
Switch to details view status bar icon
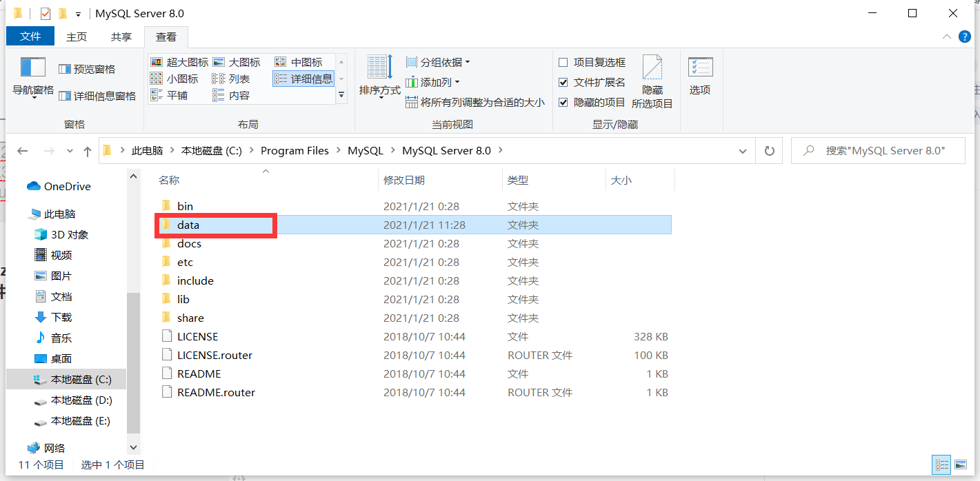click(941, 464)
